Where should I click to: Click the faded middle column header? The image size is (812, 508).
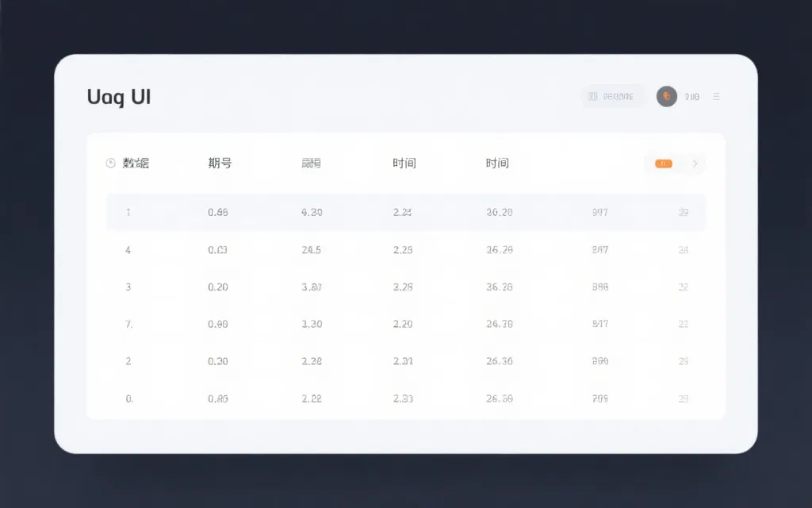click(x=311, y=163)
